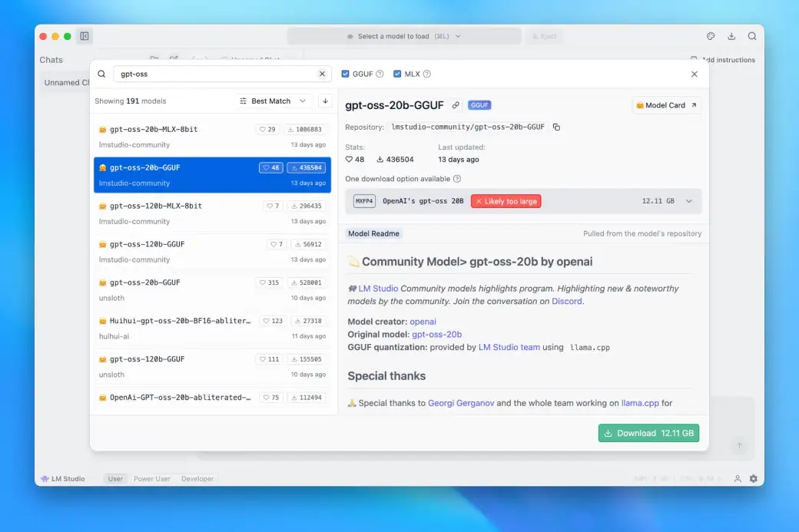This screenshot has height=532, width=799.
Task: Click the Showing 191 models text
Action: (x=131, y=101)
